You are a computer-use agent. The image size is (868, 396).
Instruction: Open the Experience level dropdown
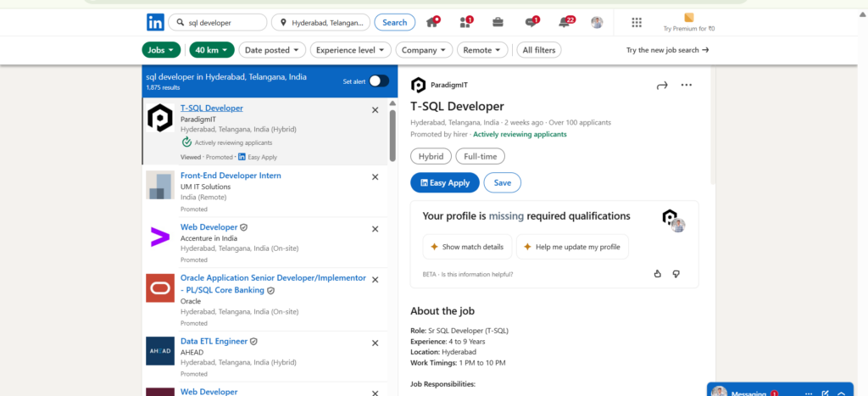click(349, 50)
